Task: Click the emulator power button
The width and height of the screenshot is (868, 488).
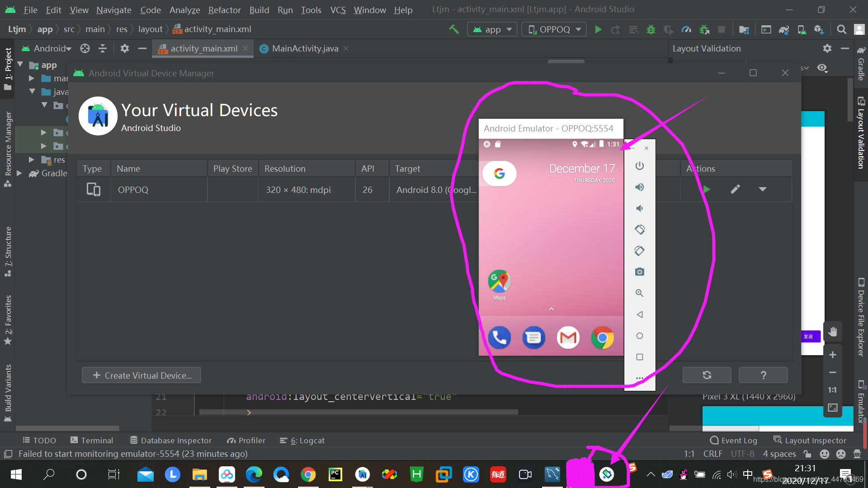Action: click(x=639, y=166)
